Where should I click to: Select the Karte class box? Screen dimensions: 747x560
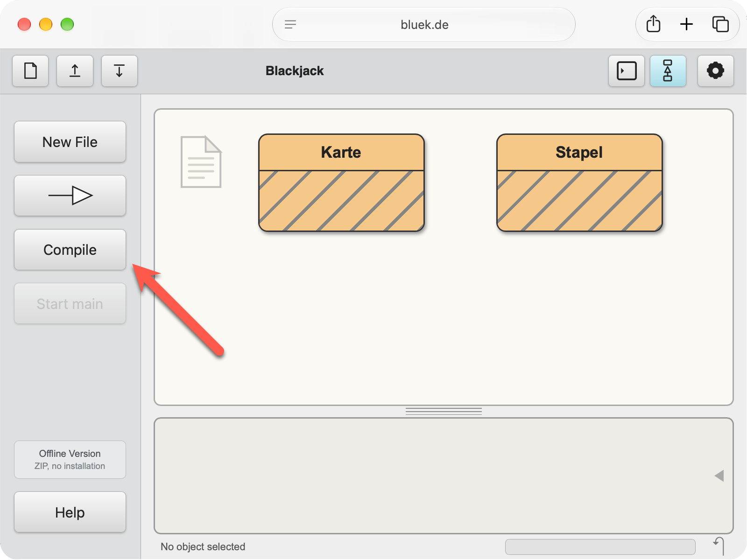coord(341,183)
